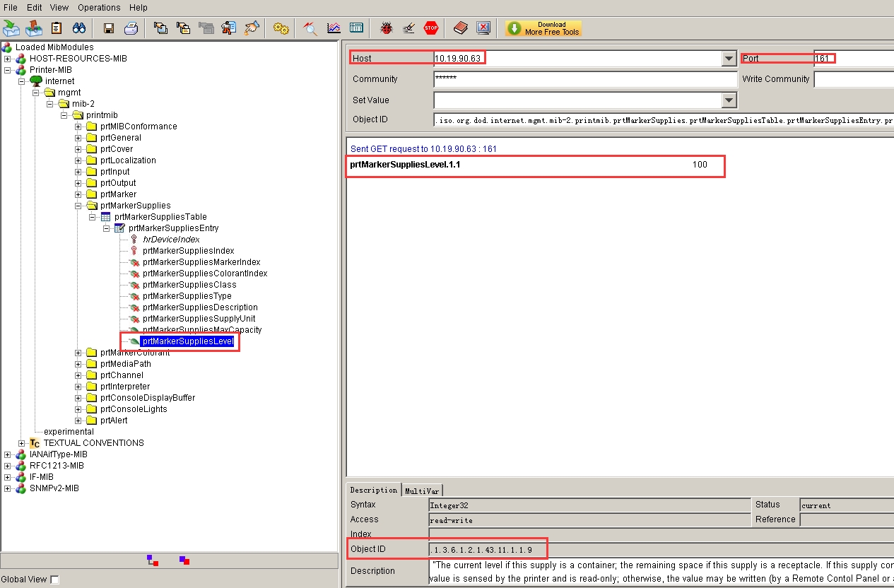Expand the SNMPv2-MIB module node
This screenshot has height=588, width=894.
click(x=8, y=488)
